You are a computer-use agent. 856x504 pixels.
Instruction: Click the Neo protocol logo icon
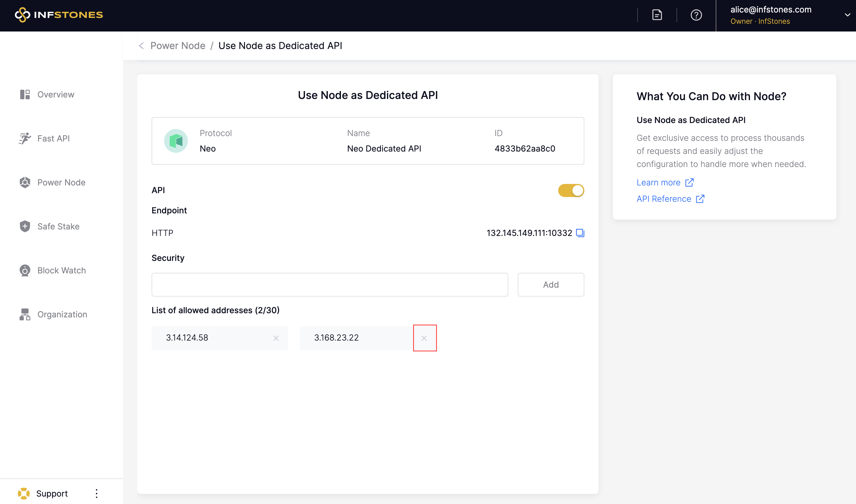click(x=176, y=141)
